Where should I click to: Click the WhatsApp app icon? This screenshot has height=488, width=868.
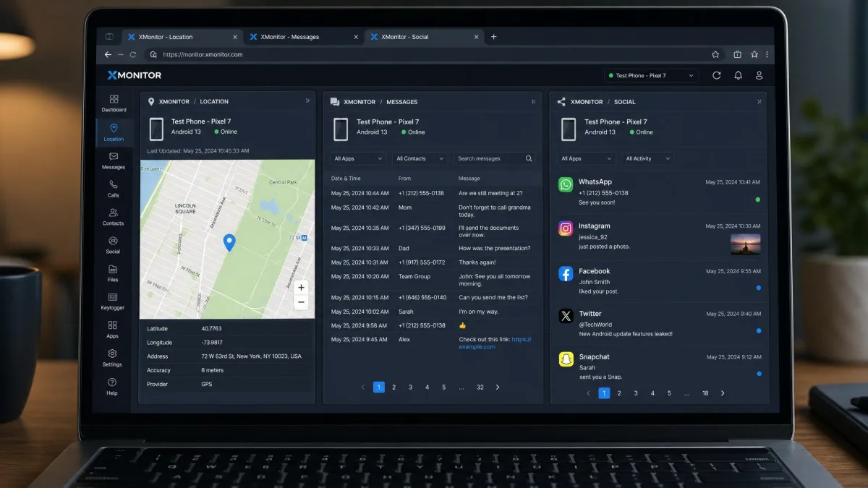pyautogui.click(x=566, y=185)
